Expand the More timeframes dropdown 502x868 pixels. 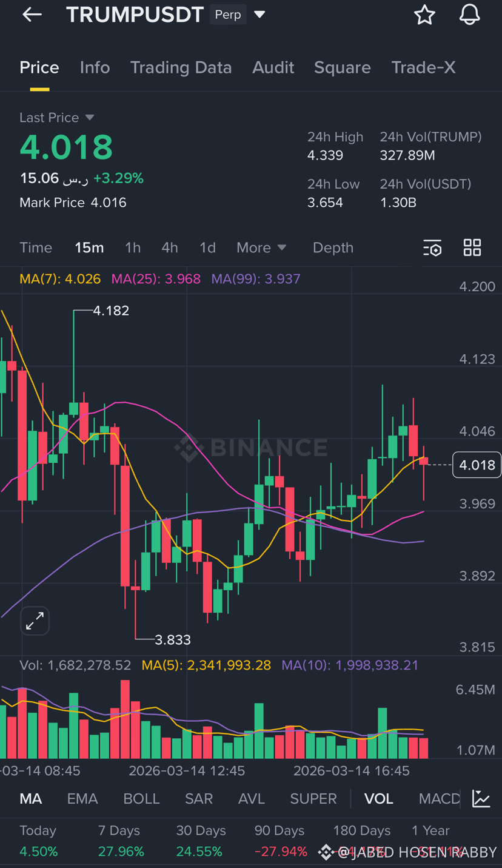[x=261, y=247]
